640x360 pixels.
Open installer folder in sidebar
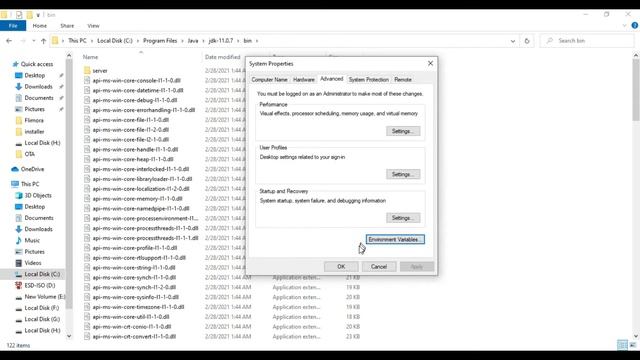(x=34, y=131)
